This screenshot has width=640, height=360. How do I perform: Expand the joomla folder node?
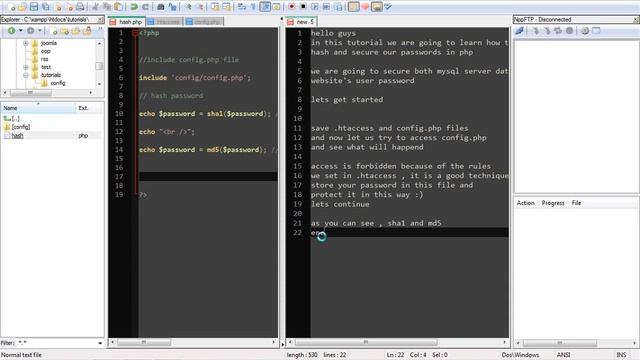coord(26,43)
